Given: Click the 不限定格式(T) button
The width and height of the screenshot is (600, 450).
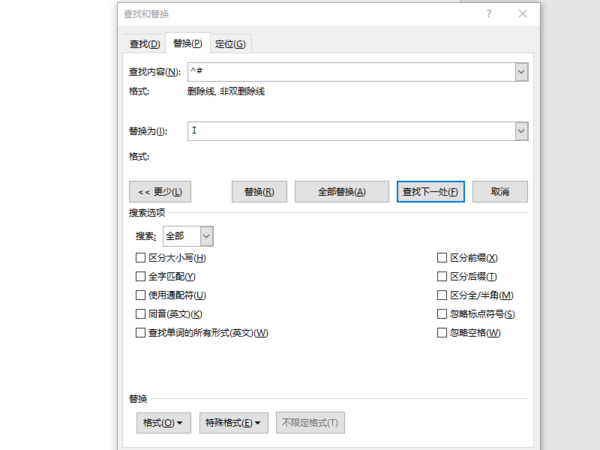Looking at the screenshot, I should coord(310,423).
